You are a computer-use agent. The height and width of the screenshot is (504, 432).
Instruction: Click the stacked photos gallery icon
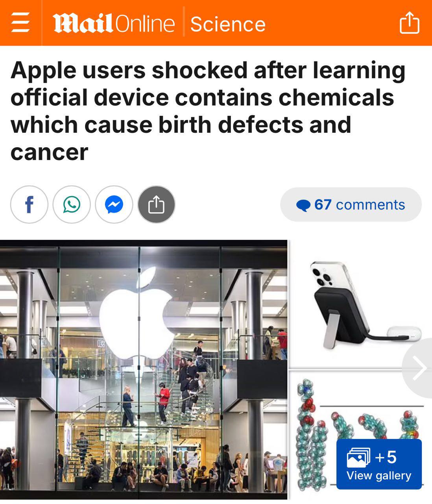(358, 458)
